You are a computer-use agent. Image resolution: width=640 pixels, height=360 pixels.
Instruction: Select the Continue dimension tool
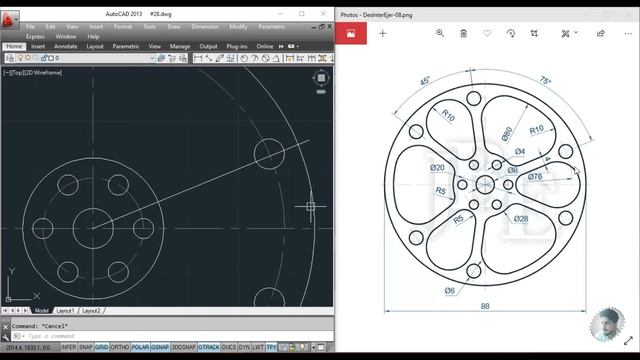tap(311, 58)
